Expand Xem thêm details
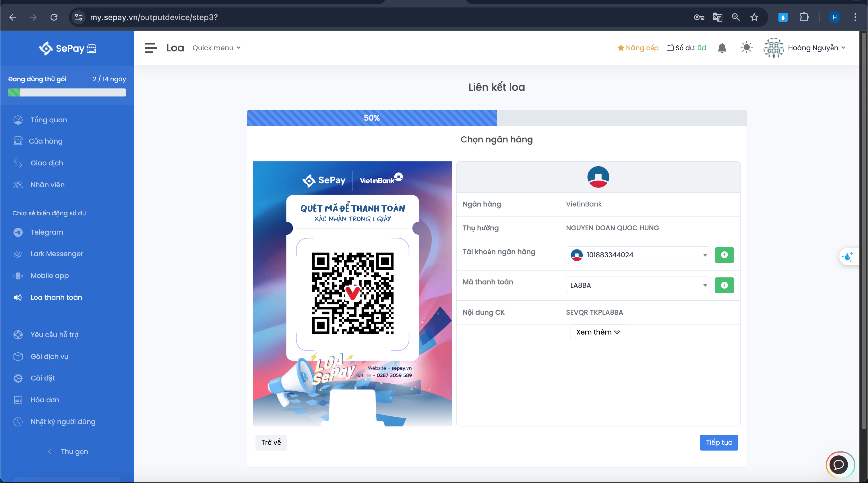Viewport: 868px width, 483px height. click(x=598, y=332)
